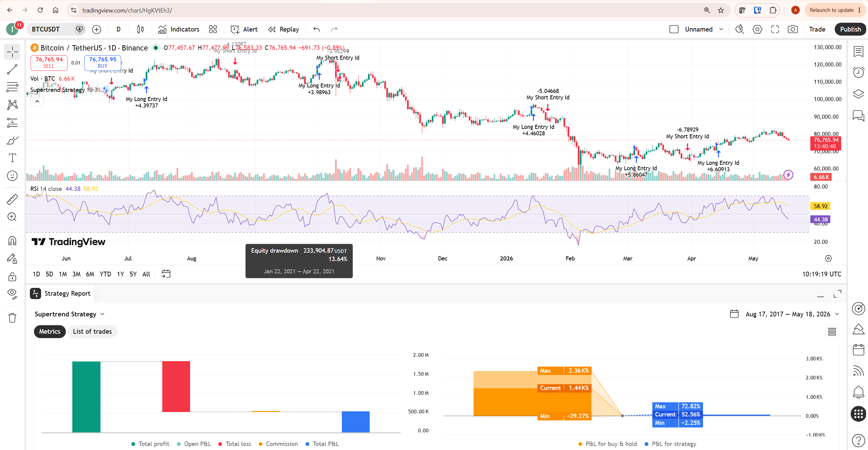Switch to the Metrics tab
Screen dimensions: 868x450
[50, 332]
